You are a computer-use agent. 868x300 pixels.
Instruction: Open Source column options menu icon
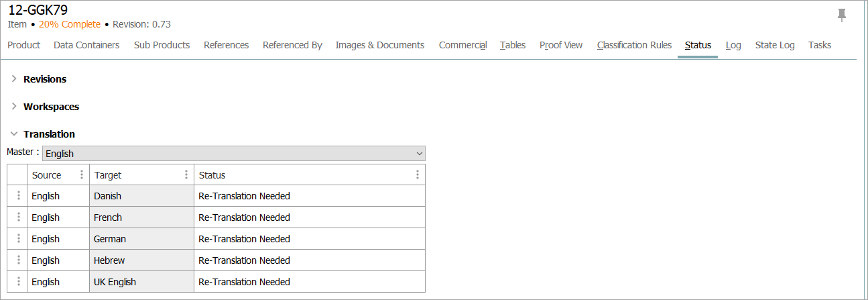82,175
